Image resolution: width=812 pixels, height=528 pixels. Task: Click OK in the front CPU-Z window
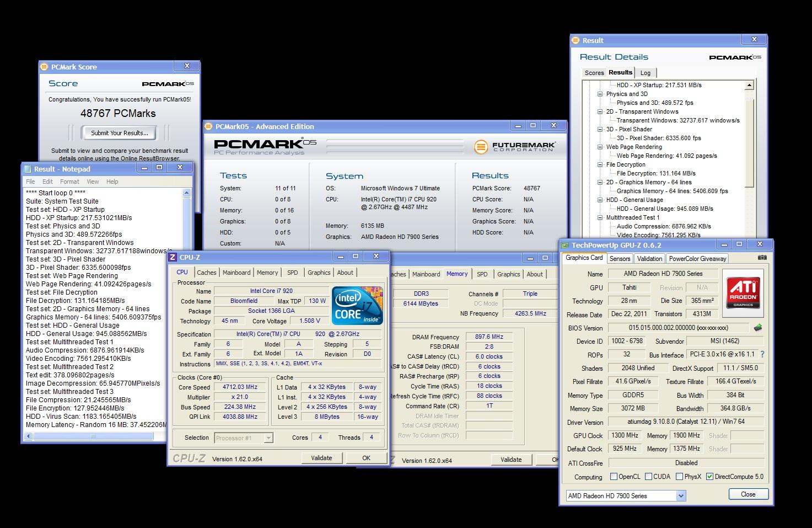[x=366, y=458]
